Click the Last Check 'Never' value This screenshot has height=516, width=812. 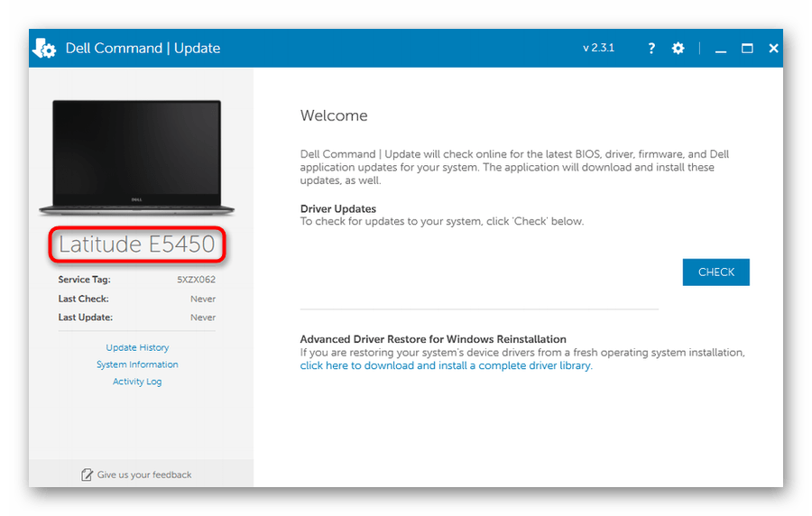point(203,299)
